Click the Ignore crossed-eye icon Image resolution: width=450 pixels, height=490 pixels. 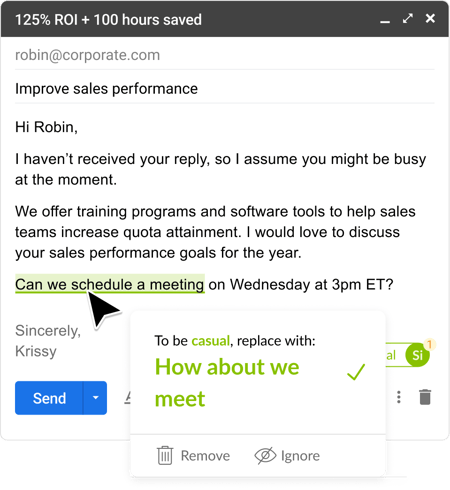[x=265, y=455]
